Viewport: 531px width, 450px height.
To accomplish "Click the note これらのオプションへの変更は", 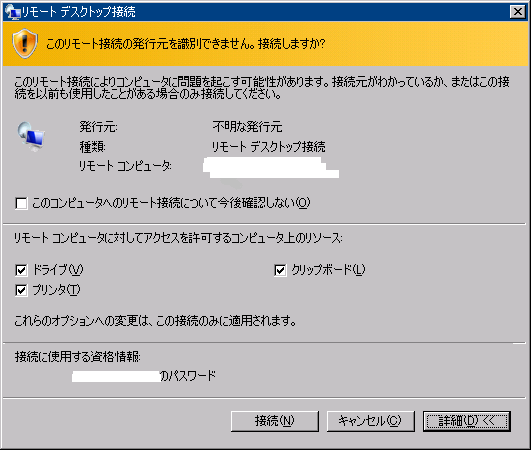I will (x=155, y=321).
